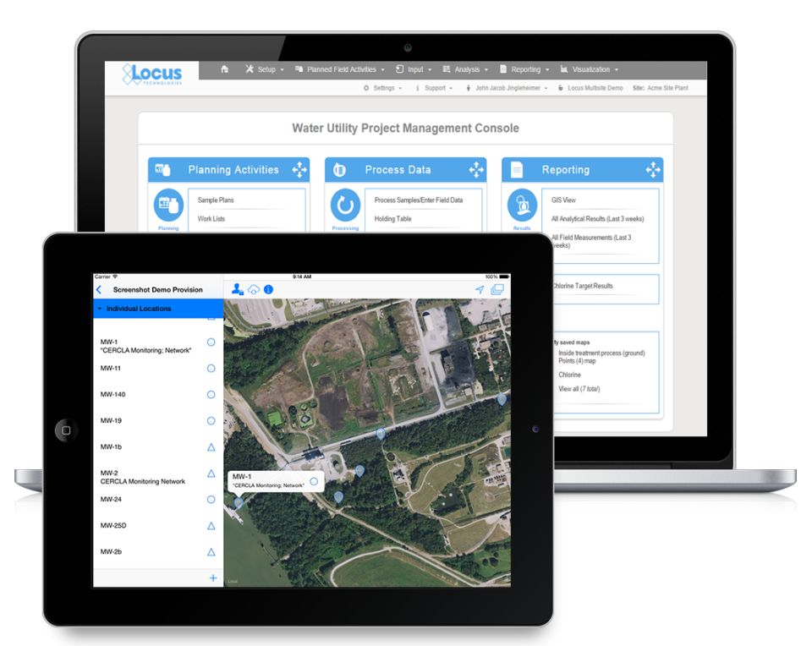Open the Setup dropdown menu

(x=265, y=69)
